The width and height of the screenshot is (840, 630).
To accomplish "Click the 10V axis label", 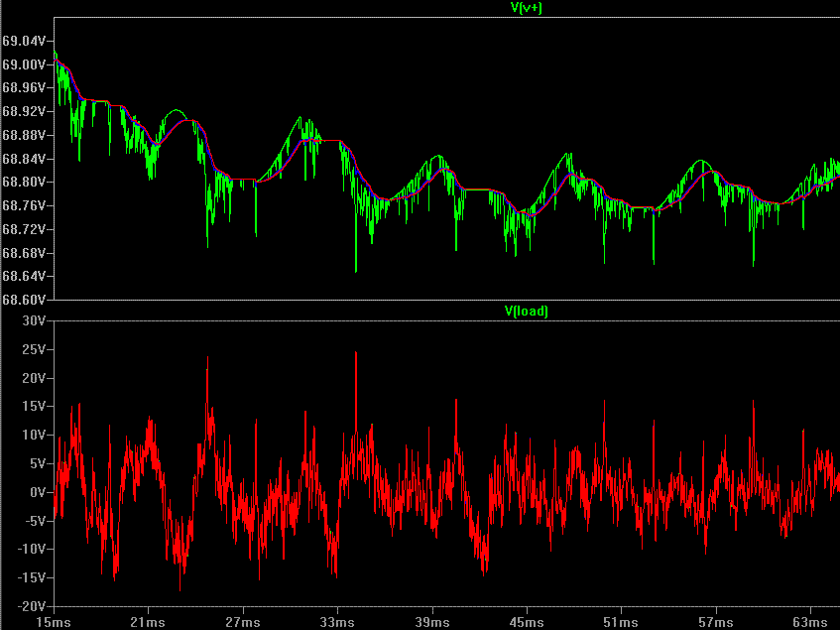I will coord(34,435).
